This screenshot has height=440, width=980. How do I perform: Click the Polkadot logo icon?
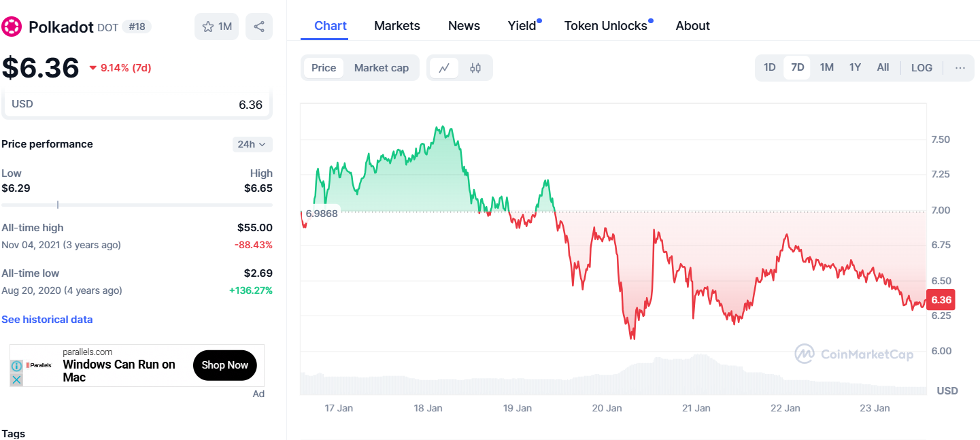point(12,27)
